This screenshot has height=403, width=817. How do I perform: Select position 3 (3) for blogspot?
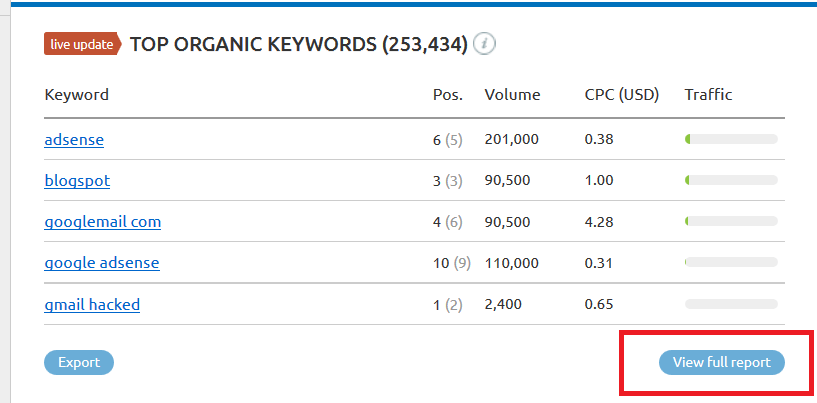(x=448, y=181)
